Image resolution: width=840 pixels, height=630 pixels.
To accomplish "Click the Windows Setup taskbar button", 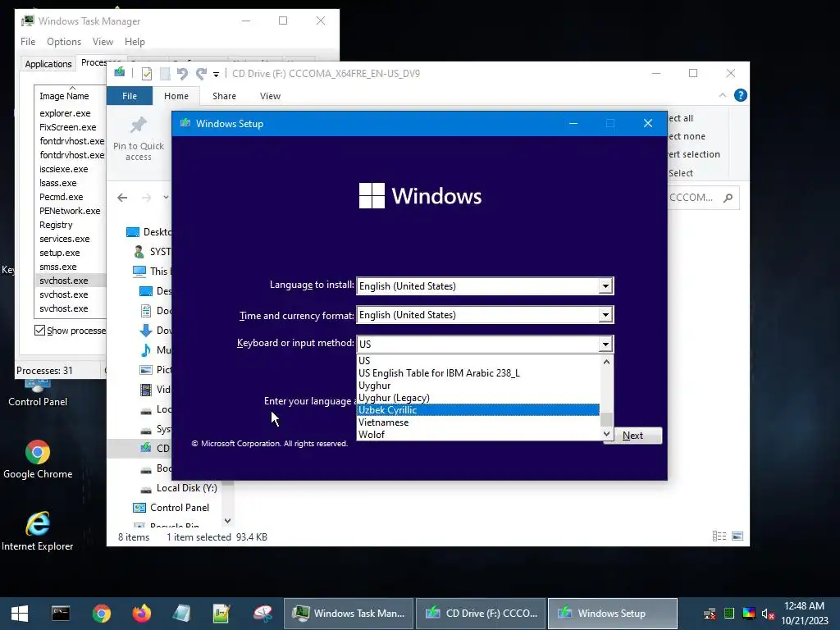I will click(x=612, y=614).
